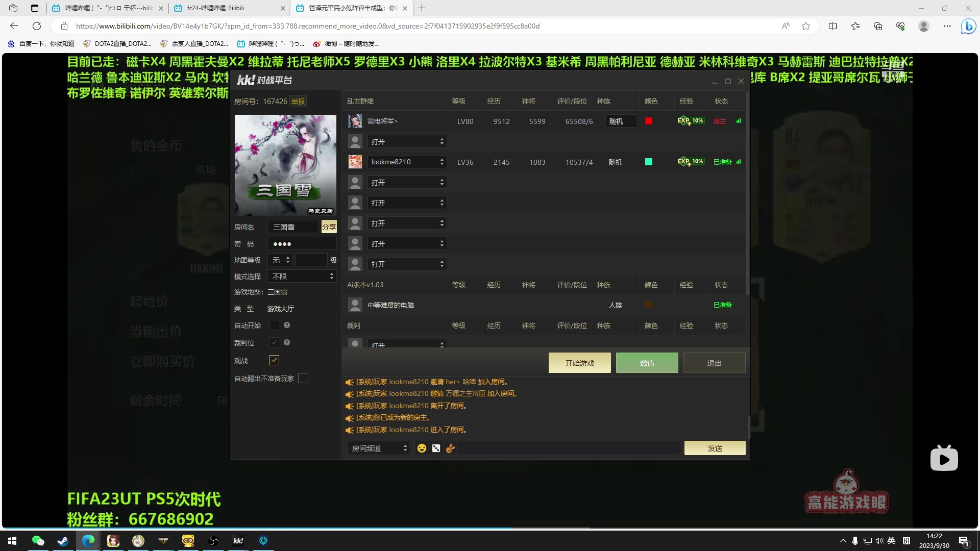
Task: Tick the 自动踢出不准备玩家 checkbox
Action: [x=303, y=378]
